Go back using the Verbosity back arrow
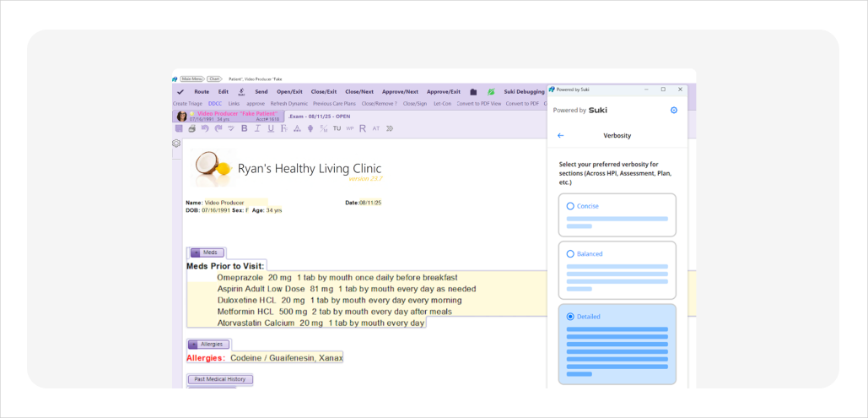Screen dimensions: 868x418 pyautogui.click(x=560, y=135)
